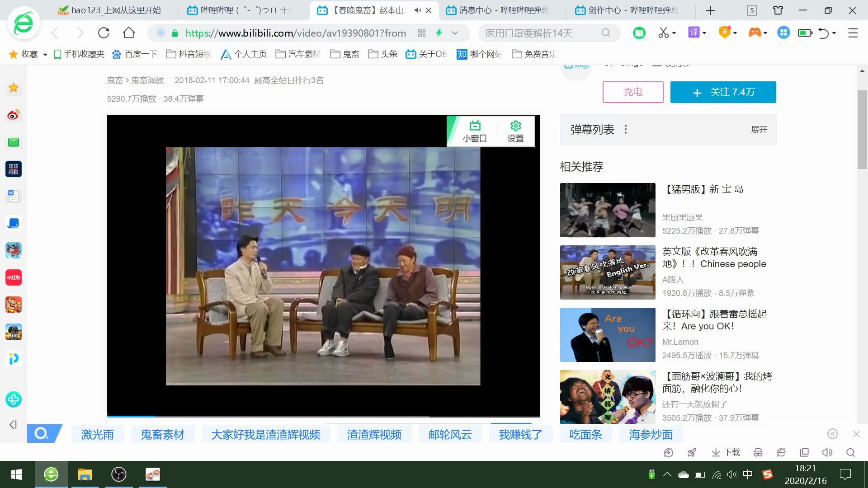The width and height of the screenshot is (868, 488).
Task: Click the lightning speed mode icon
Action: 439,33
